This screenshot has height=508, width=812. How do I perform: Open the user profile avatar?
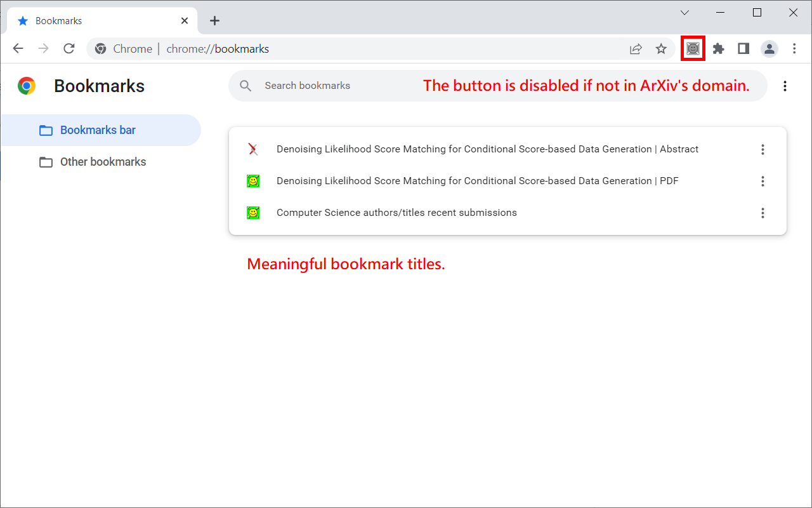(769, 49)
